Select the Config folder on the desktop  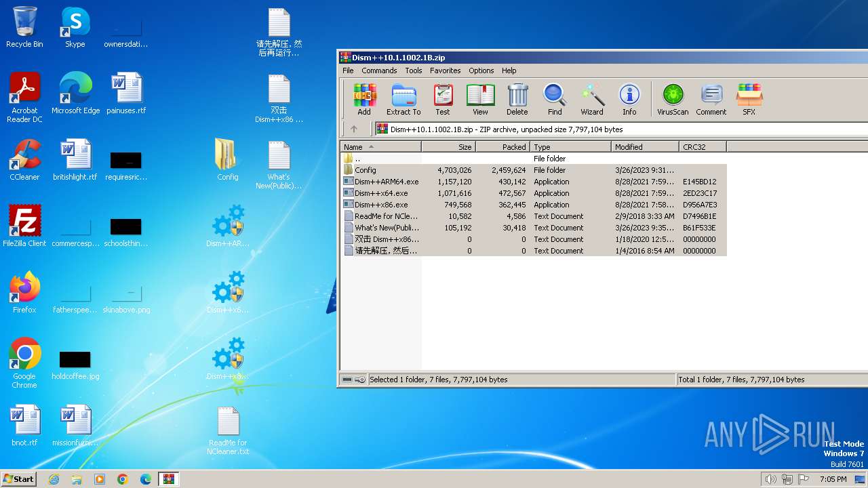coord(228,160)
